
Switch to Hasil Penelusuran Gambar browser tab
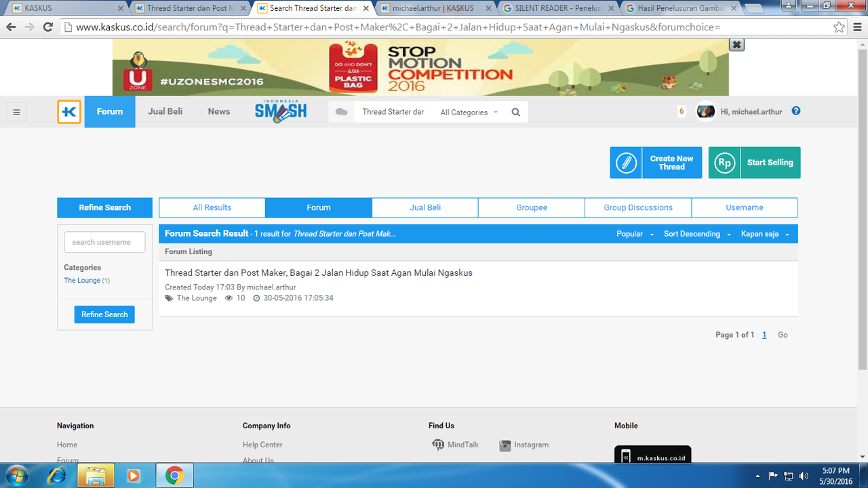[x=679, y=8]
